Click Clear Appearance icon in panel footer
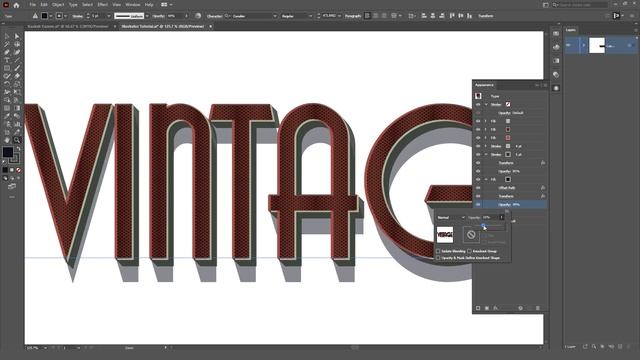The image size is (640, 360). point(520,308)
